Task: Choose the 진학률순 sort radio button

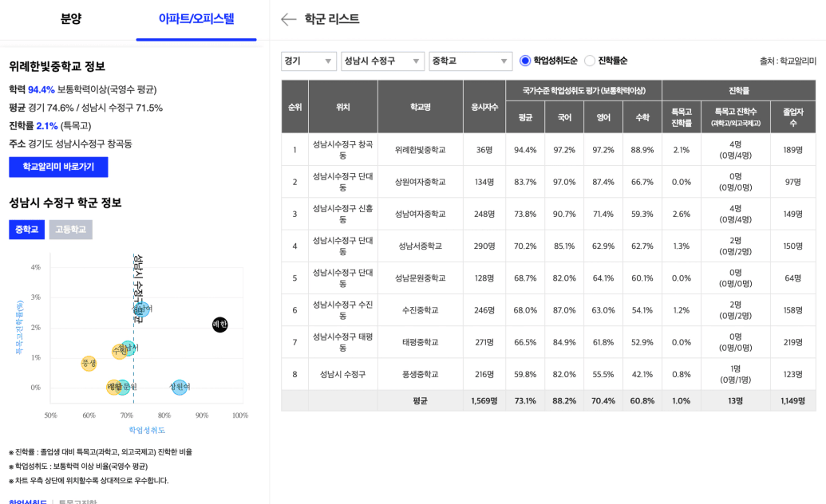Action: click(590, 61)
